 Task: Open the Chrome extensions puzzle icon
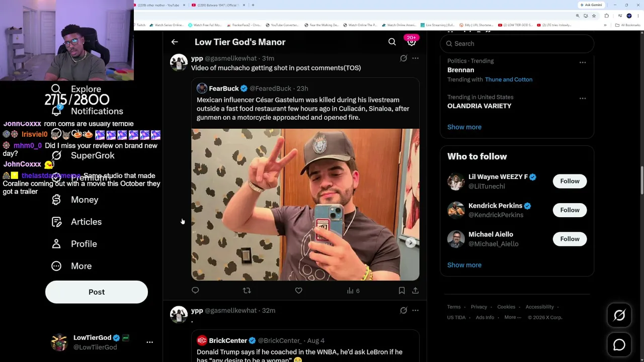(x=606, y=16)
